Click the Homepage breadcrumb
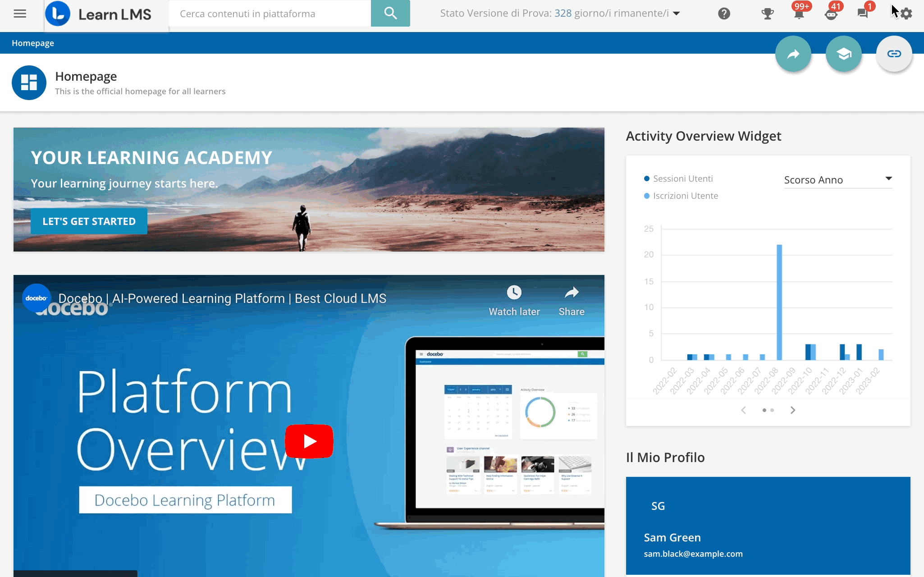Screen dimensions: 924x577 click(x=33, y=43)
